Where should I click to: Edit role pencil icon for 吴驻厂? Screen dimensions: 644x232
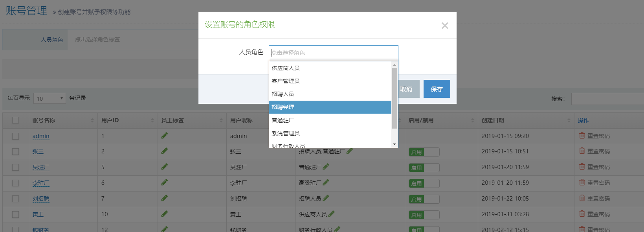(326, 167)
